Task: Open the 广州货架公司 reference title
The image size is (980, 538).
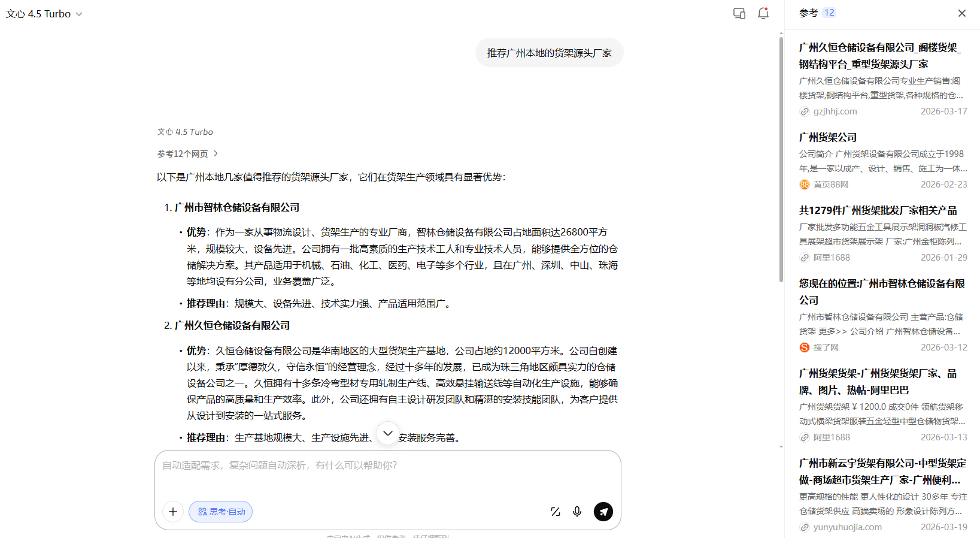Action: pos(828,137)
